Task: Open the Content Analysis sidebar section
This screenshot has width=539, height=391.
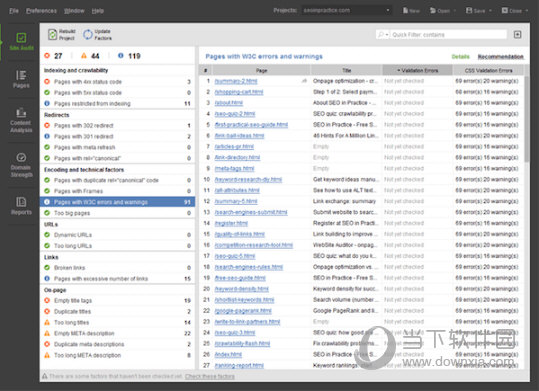Action: (21, 120)
